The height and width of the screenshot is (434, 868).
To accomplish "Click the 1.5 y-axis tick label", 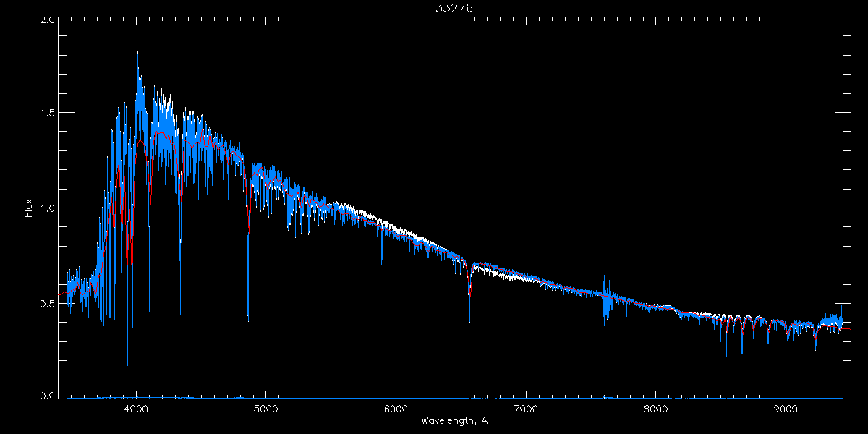I will point(47,114).
